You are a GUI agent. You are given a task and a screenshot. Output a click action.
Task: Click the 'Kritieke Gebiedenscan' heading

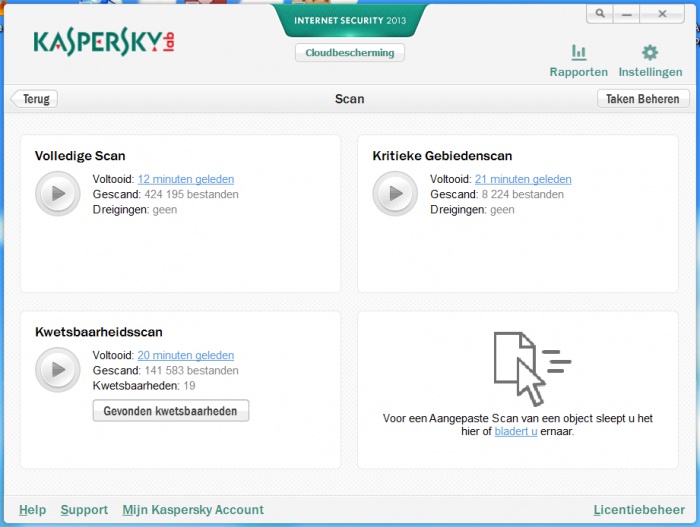442,156
